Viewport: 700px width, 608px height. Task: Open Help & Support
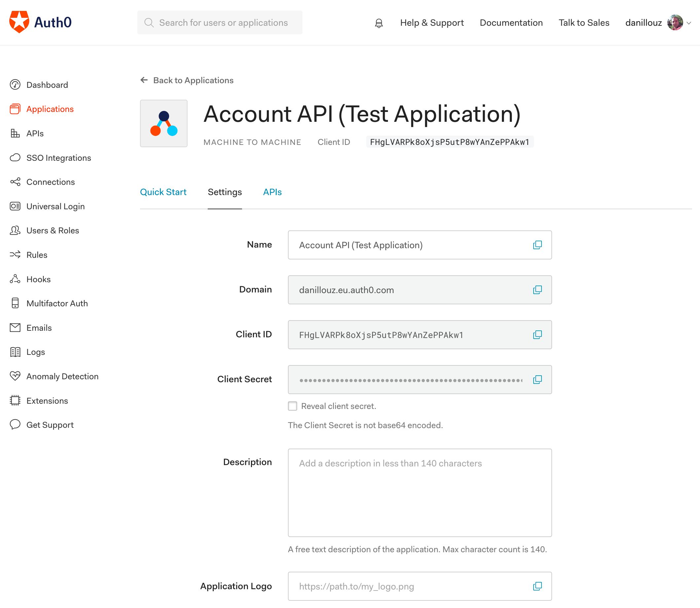point(432,23)
